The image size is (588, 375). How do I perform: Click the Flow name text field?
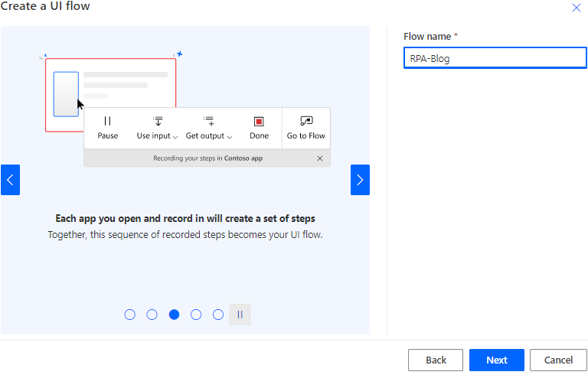coord(495,58)
